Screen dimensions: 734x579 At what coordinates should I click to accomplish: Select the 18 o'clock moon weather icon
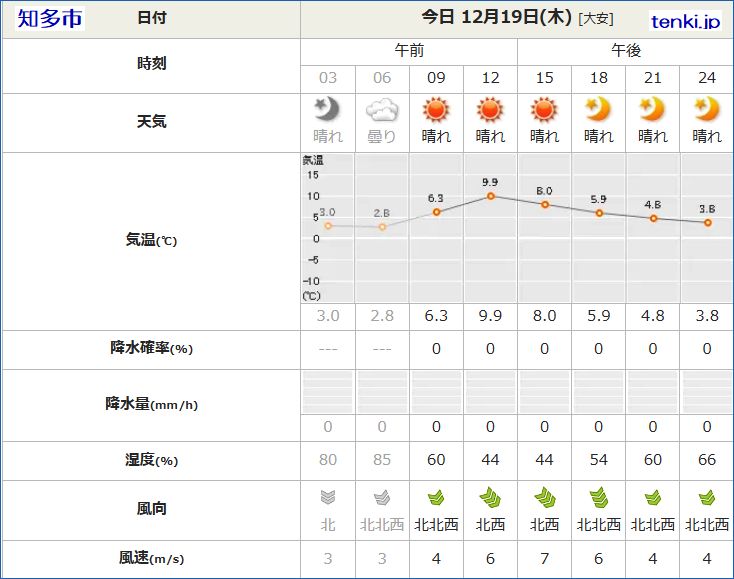tap(598, 109)
